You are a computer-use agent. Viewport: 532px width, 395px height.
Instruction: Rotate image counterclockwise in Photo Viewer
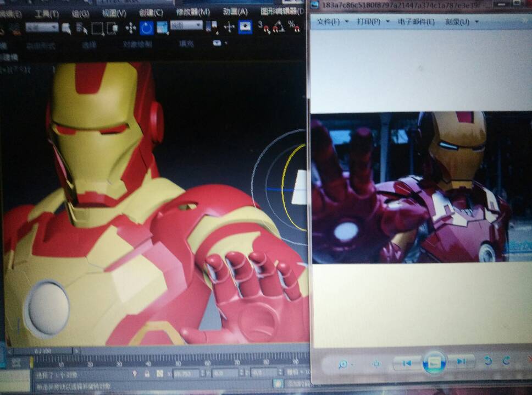[488, 361]
